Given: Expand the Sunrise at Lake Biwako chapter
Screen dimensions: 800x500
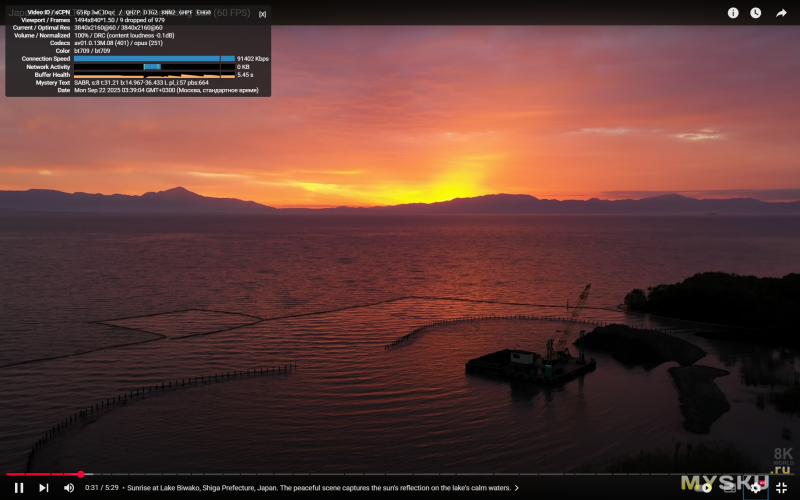Looking at the screenshot, I should point(322,488).
